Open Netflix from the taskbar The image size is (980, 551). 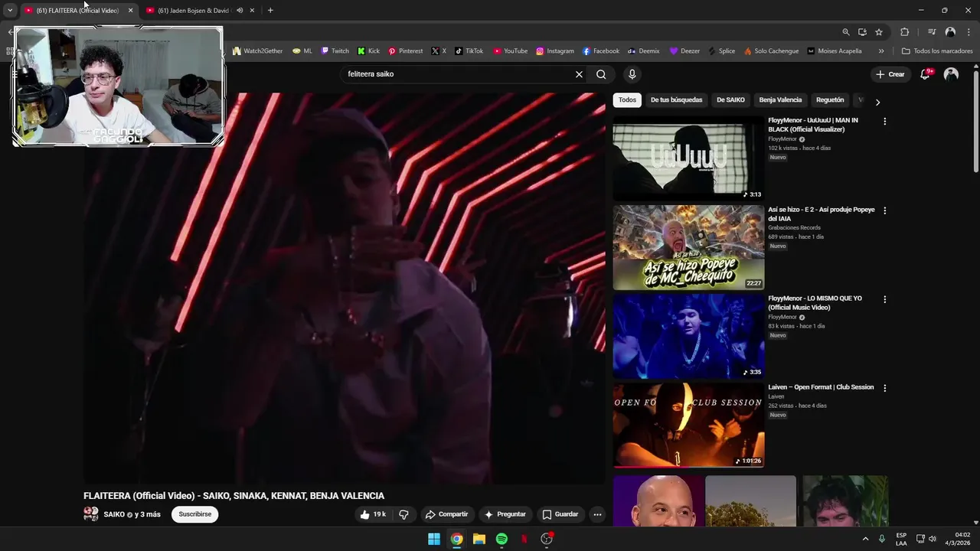point(524,539)
